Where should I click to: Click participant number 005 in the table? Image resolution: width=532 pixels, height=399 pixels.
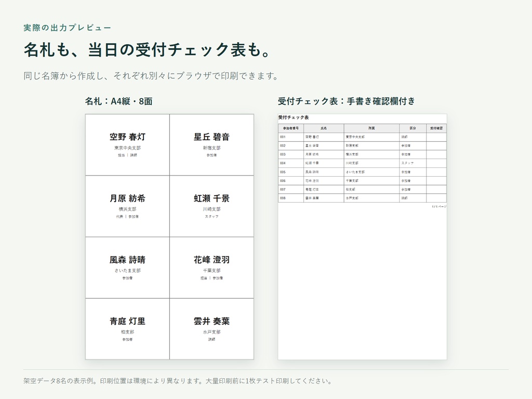pos(283,172)
